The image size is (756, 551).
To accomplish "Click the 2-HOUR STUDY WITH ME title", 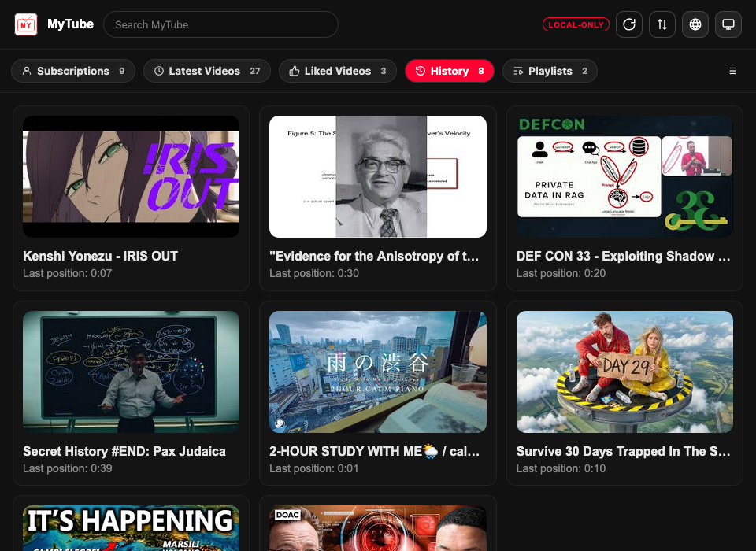I will [374, 451].
